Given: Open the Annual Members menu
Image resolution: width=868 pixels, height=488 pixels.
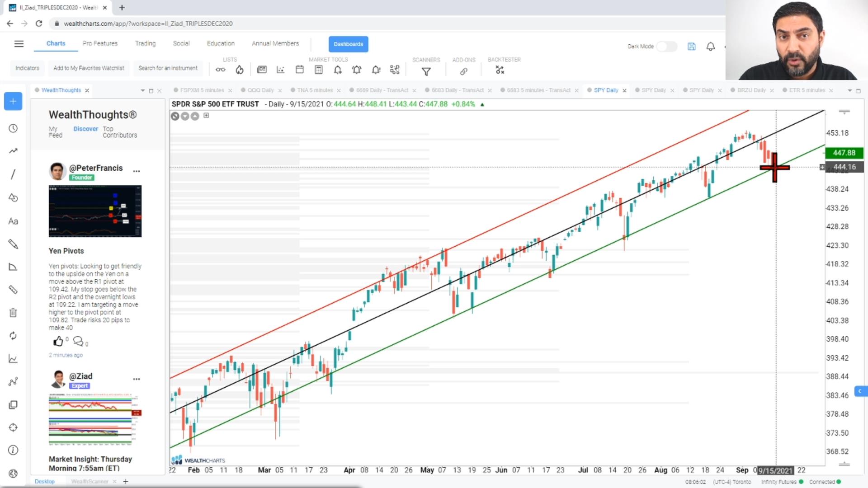Looking at the screenshot, I should (x=275, y=43).
